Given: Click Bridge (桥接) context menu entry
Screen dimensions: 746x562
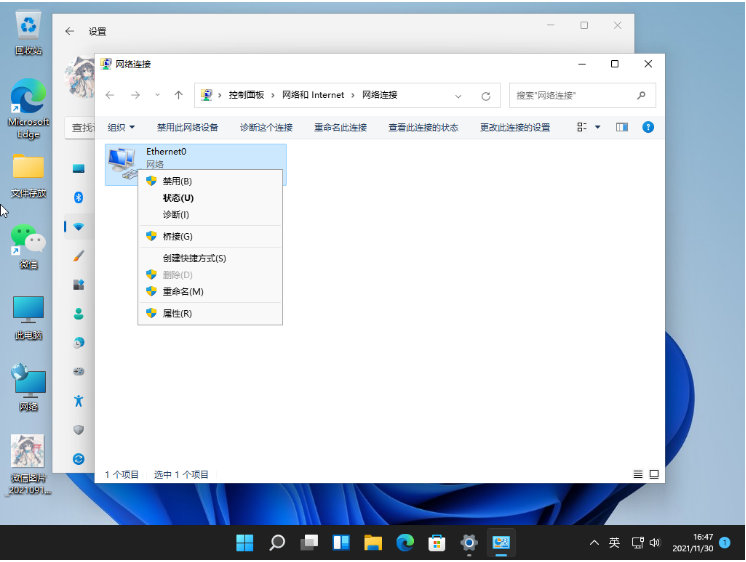Looking at the screenshot, I should click(210, 236).
